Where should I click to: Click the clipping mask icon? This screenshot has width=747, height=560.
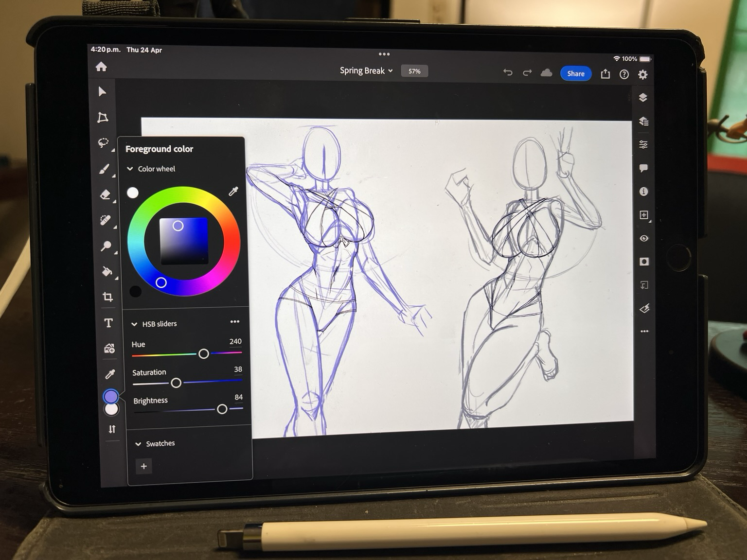click(x=644, y=285)
